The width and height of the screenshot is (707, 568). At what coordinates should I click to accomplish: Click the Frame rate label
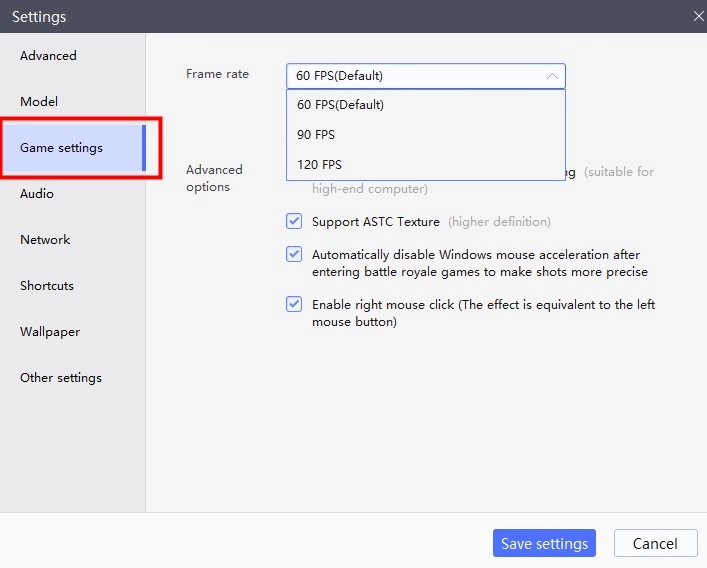click(x=217, y=74)
